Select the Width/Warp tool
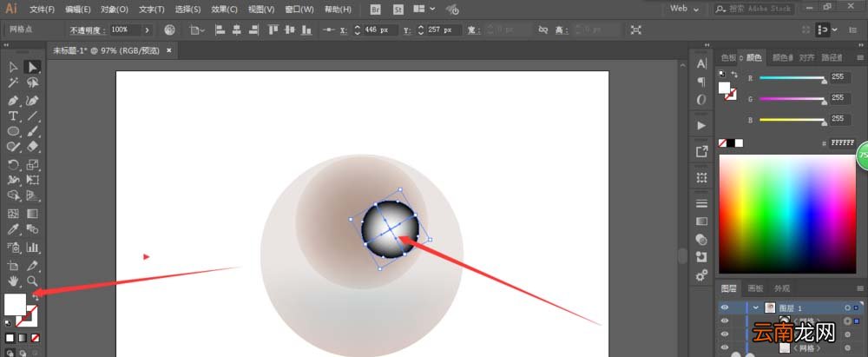This screenshot has height=357, width=868. click(x=13, y=180)
